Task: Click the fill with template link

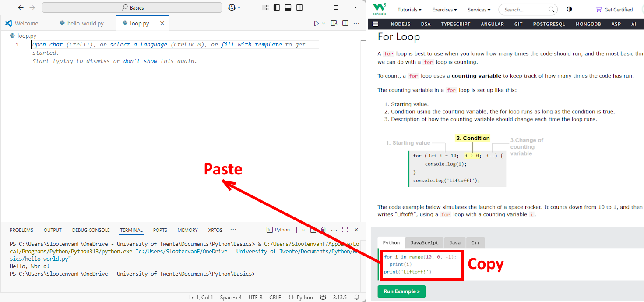Action: (251, 44)
